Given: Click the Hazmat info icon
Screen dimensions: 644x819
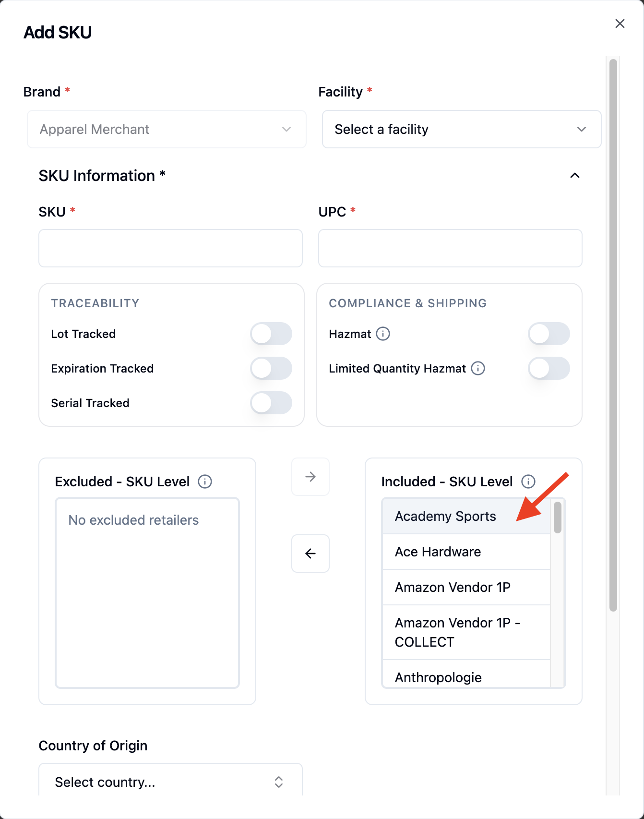Looking at the screenshot, I should point(383,334).
